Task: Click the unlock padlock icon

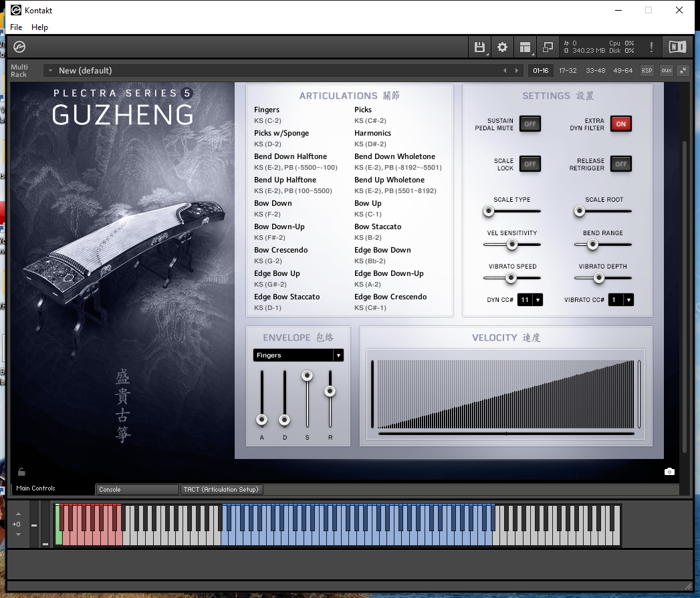Action: point(21,471)
